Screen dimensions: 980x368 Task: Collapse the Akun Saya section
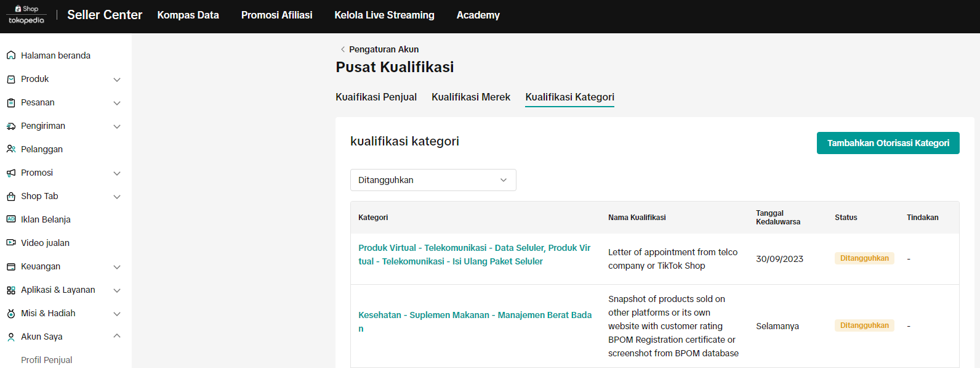click(x=117, y=336)
